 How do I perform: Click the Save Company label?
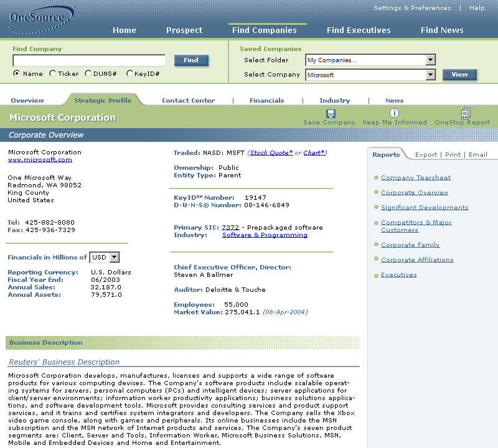click(329, 123)
